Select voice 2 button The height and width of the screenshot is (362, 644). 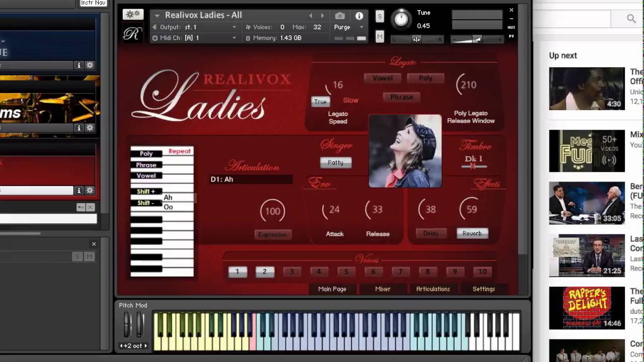[x=265, y=271]
